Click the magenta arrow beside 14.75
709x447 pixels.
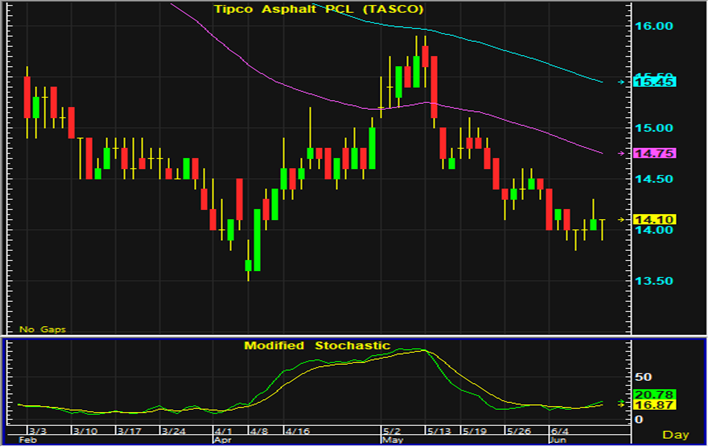tap(622, 154)
